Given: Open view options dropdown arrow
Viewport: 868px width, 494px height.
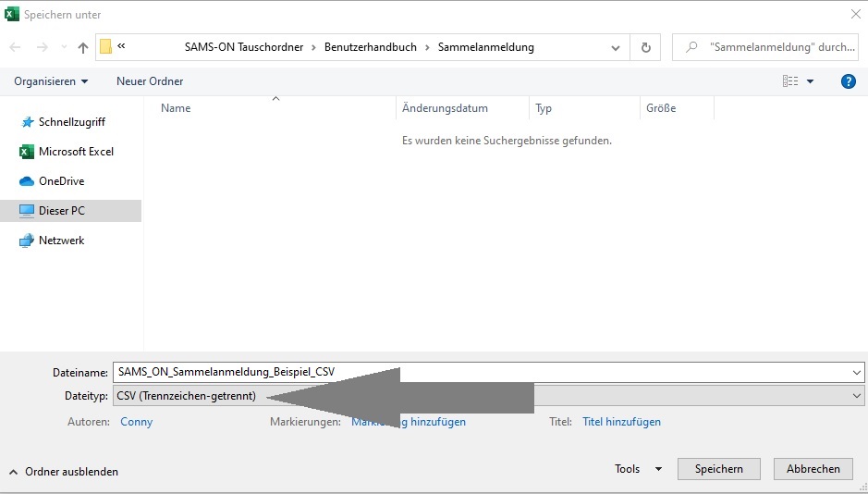Looking at the screenshot, I should coord(810,81).
